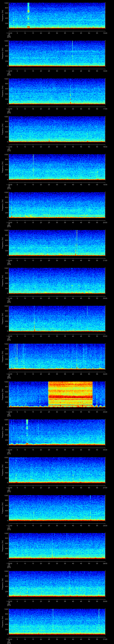Screen dimensions: 114x644
Task: Choose the spectrogram panel starting at 1:20:00
Action: (x=57, y=243)
